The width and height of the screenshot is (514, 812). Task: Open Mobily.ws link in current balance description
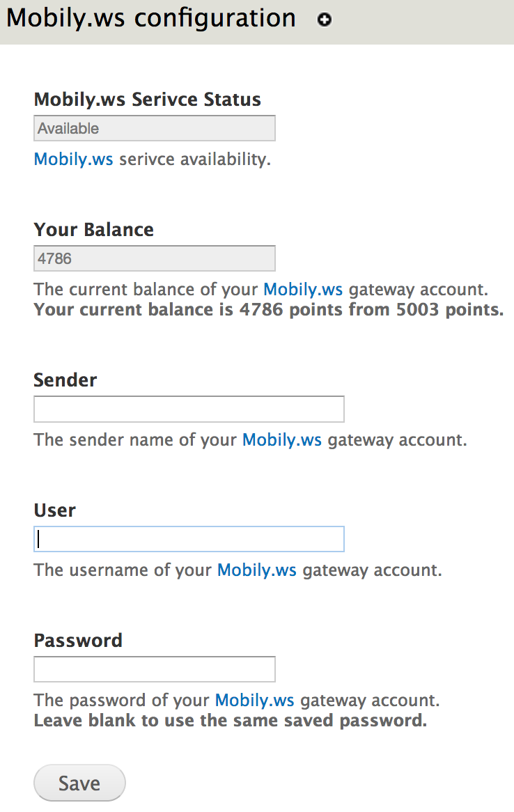click(x=303, y=290)
